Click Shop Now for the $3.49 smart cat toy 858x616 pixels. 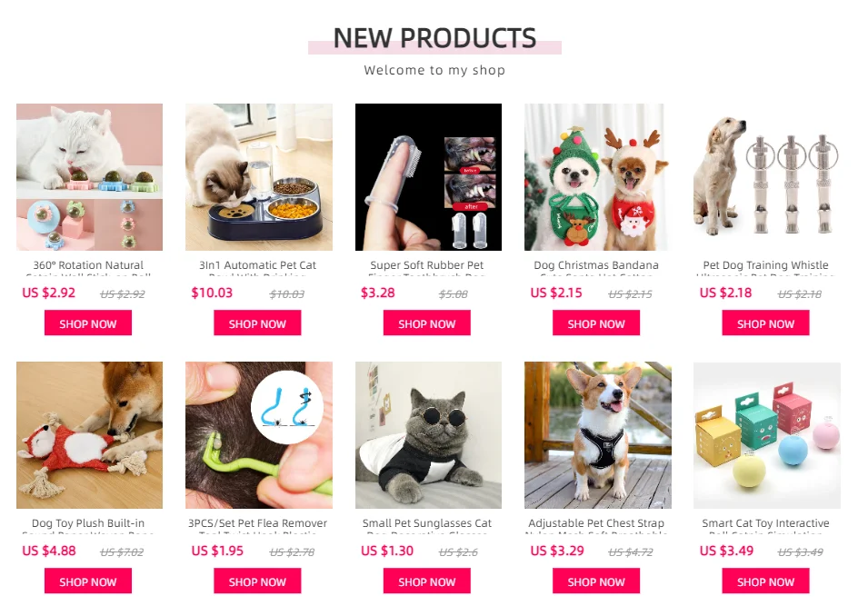pyautogui.click(x=765, y=581)
